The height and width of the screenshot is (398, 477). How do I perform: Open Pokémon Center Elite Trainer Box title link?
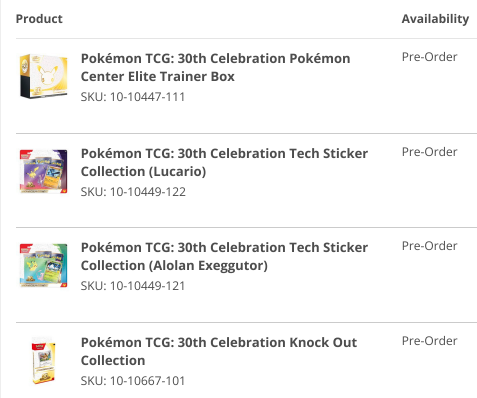tap(215, 67)
